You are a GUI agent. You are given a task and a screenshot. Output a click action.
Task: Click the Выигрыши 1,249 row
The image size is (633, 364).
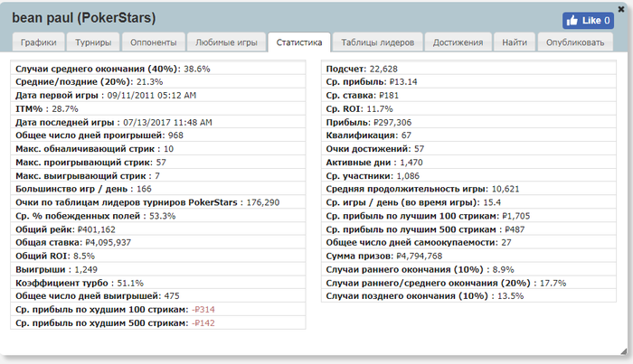158,269
